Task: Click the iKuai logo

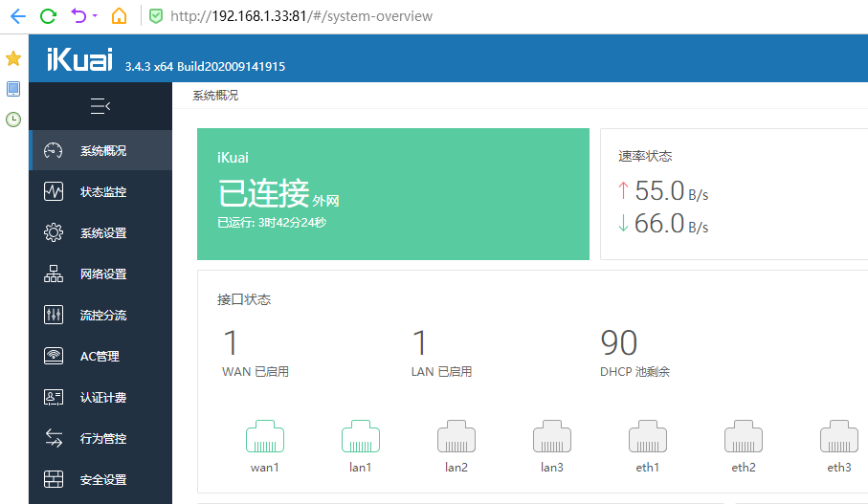Action: click(x=79, y=59)
